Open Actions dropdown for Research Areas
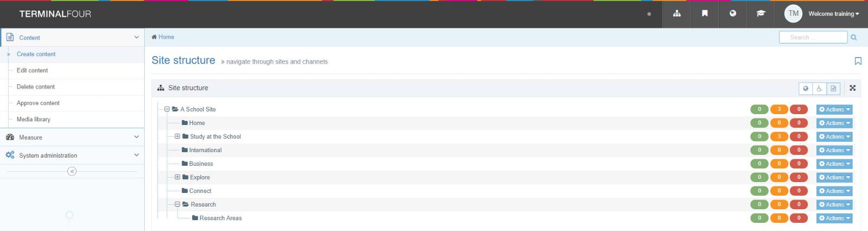The height and width of the screenshot is (231, 868). click(x=834, y=218)
